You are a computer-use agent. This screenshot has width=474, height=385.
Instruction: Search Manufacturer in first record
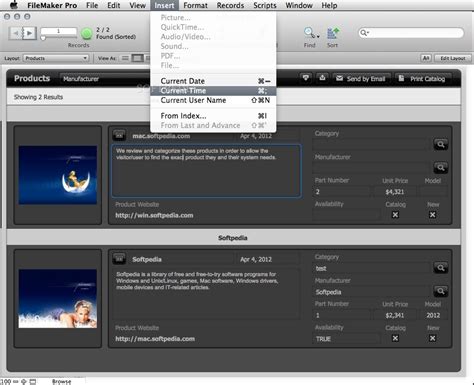[441, 168]
